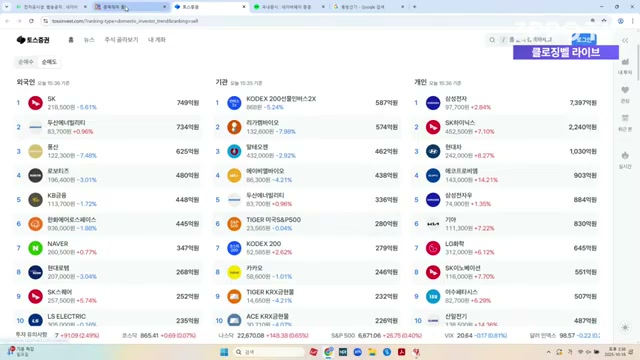Open the SK stock logo icon
This screenshot has height=360, width=640.
(36, 103)
